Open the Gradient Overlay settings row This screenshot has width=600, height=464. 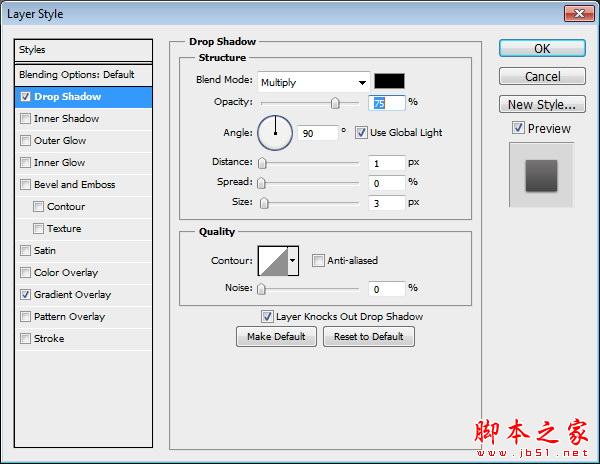(83, 295)
